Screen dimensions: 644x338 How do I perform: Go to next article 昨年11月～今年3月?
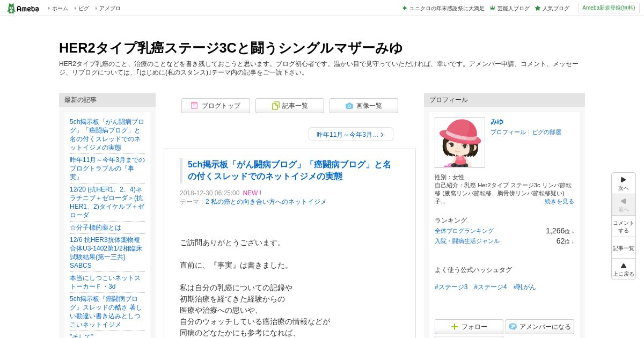(351, 134)
